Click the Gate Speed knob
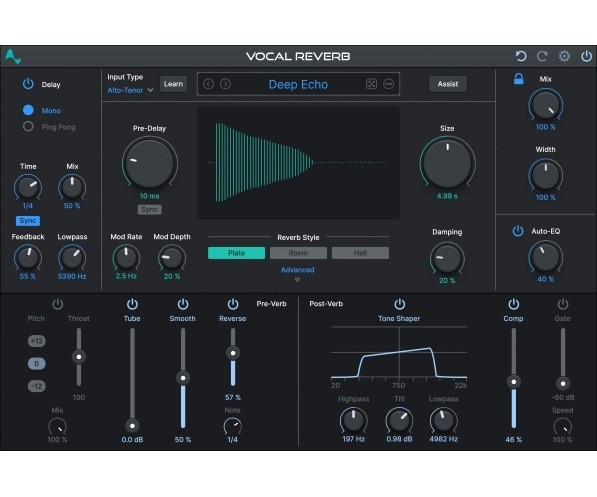597x497 pixels. tap(563, 427)
